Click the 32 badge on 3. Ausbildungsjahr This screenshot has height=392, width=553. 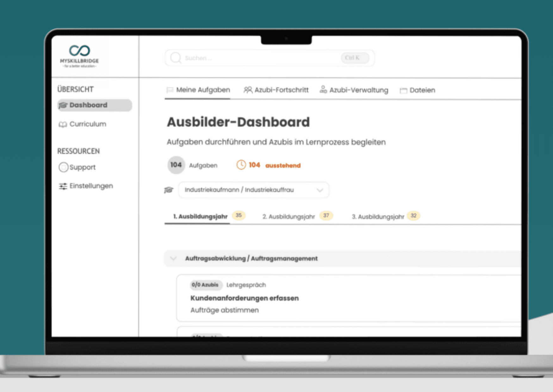click(413, 216)
